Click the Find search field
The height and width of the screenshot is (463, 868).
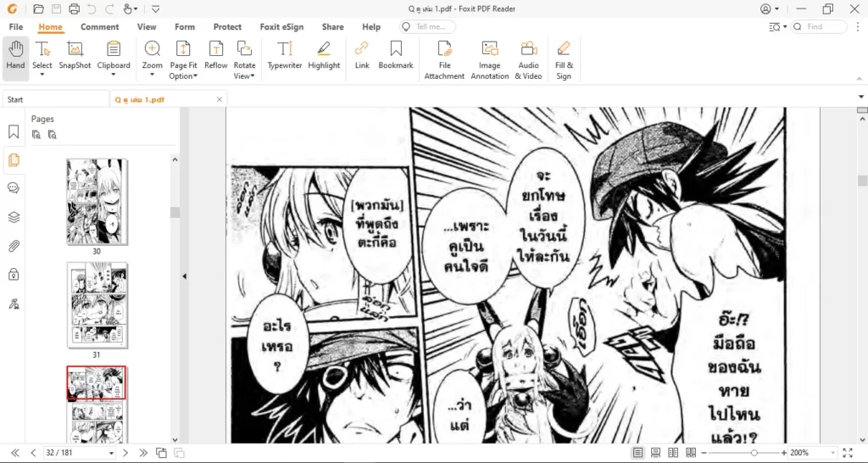click(x=820, y=26)
